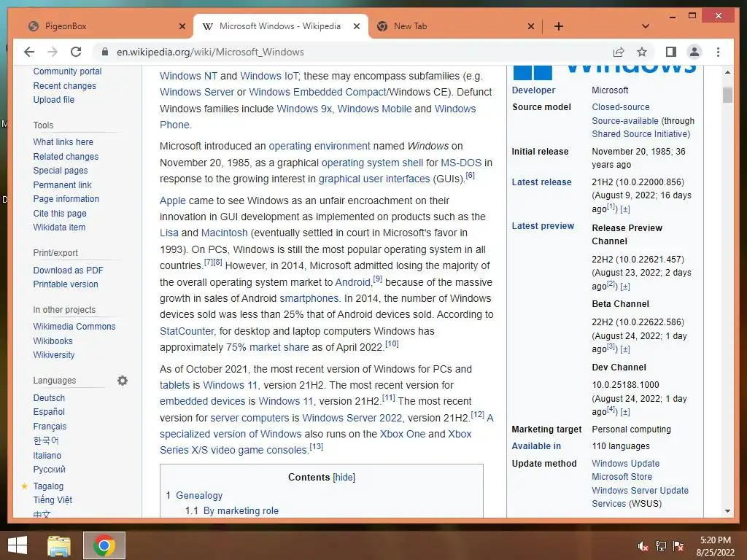Viewport: 747px width, 560px height.
Task: Open Wikimedia Commons link
Action: pos(74,326)
